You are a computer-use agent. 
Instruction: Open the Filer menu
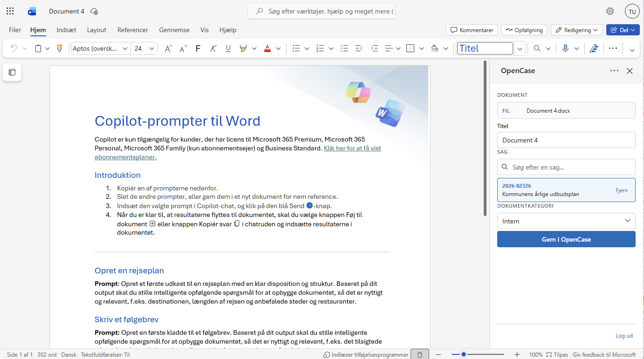pyautogui.click(x=15, y=30)
